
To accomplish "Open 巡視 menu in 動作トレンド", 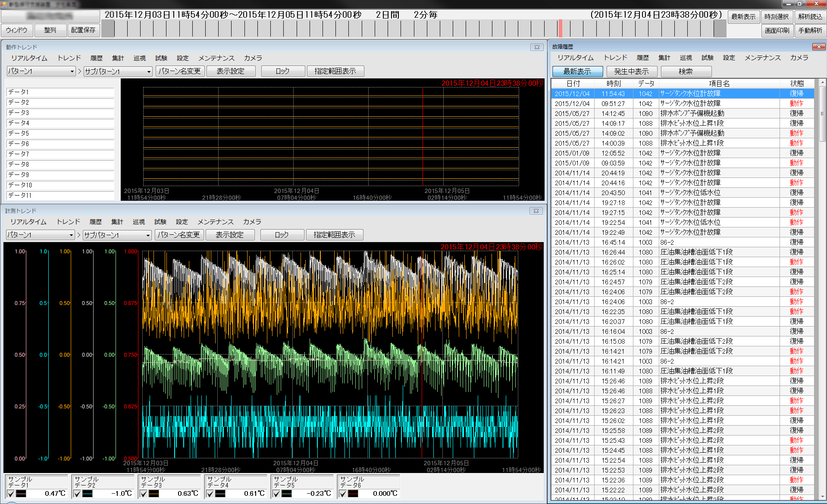I will 140,58.
